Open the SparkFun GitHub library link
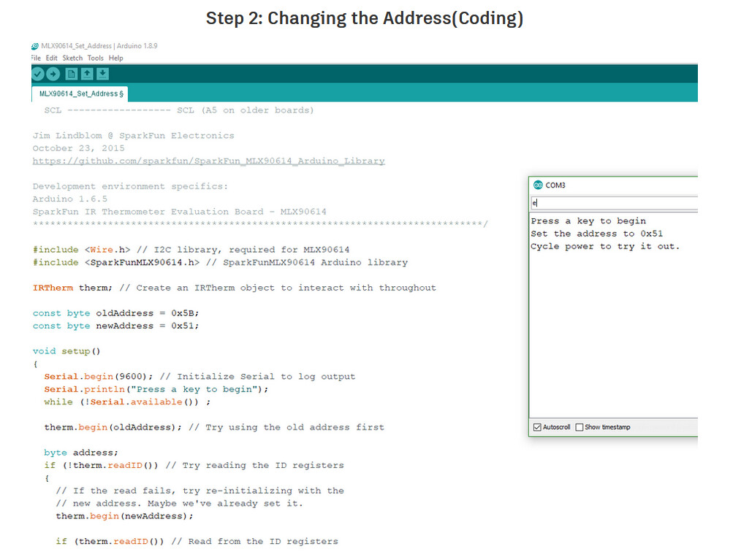 click(x=208, y=161)
